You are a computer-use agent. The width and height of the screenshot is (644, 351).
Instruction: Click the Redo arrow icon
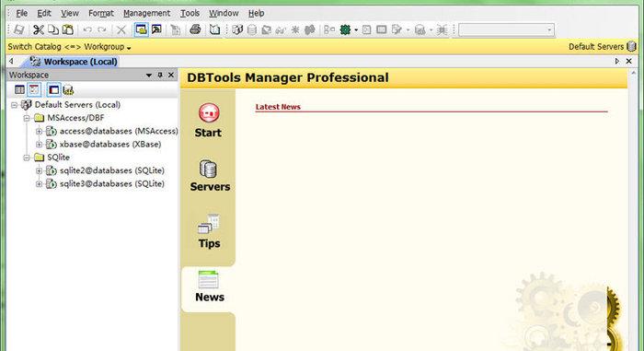(102, 29)
